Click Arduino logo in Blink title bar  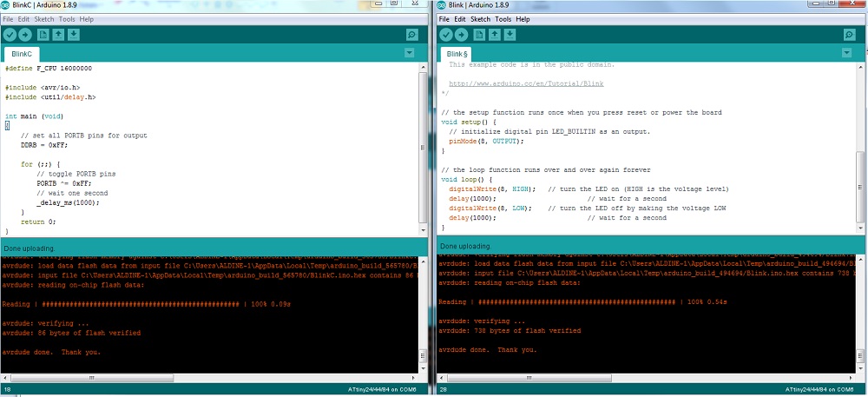click(442, 5)
